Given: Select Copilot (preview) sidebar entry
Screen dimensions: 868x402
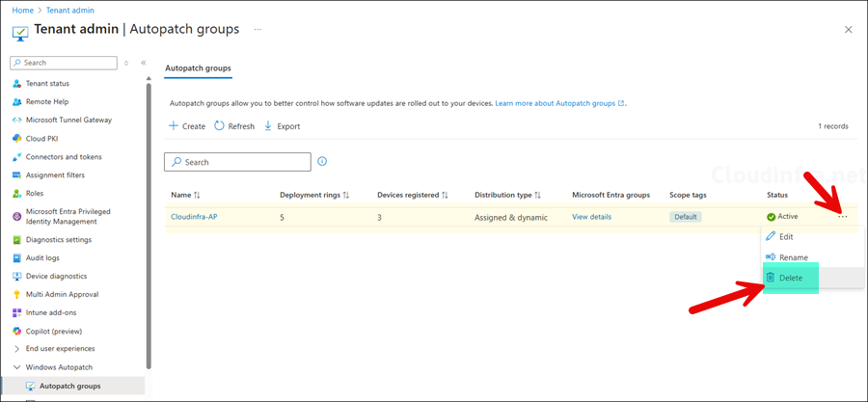Looking at the screenshot, I should (55, 331).
